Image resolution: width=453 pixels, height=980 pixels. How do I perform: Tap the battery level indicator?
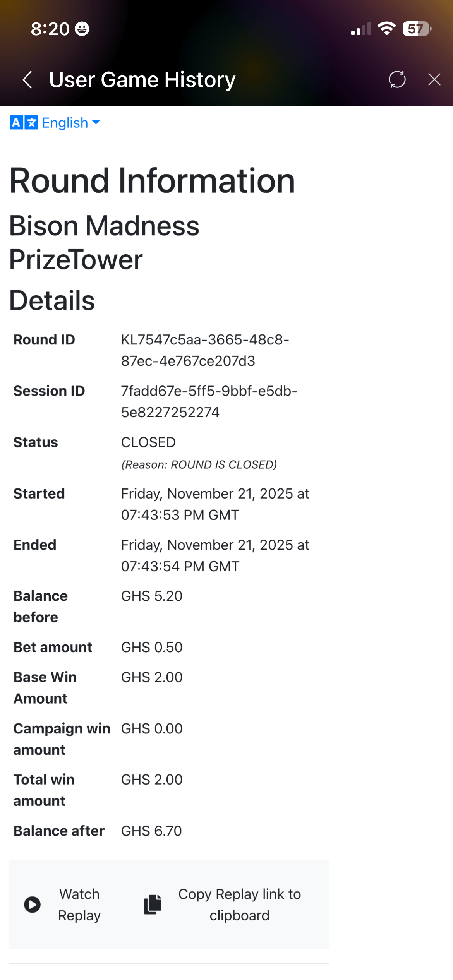(417, 29)
